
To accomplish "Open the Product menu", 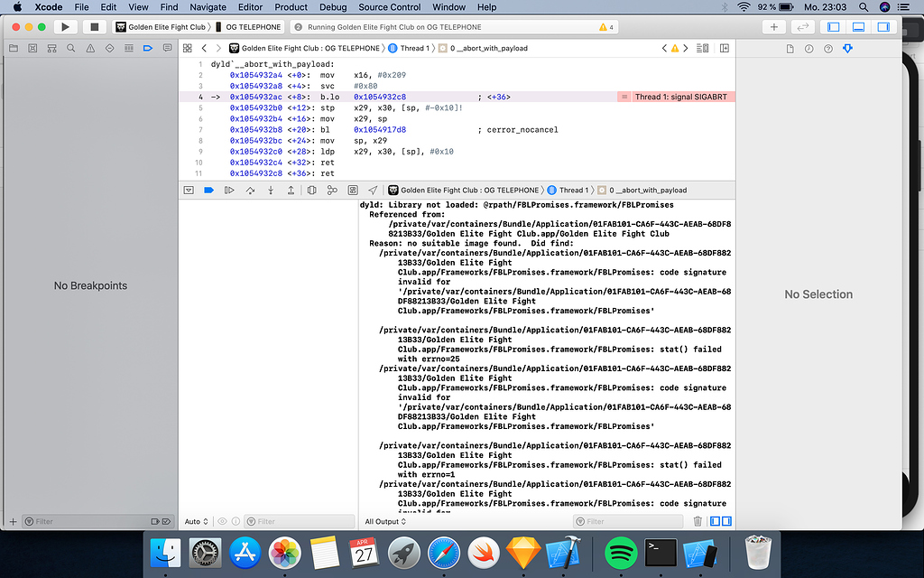I will pyautogui.click(x=291, y=6).
